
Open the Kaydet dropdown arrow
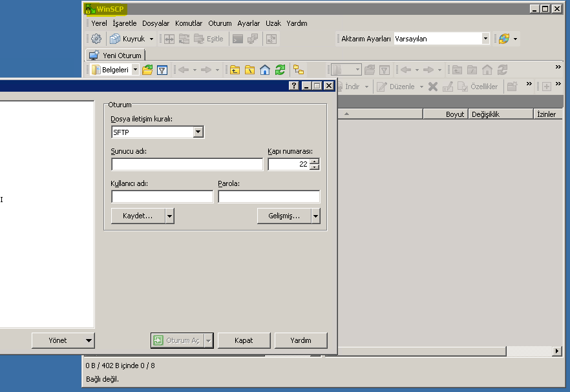tap(169, 216)
